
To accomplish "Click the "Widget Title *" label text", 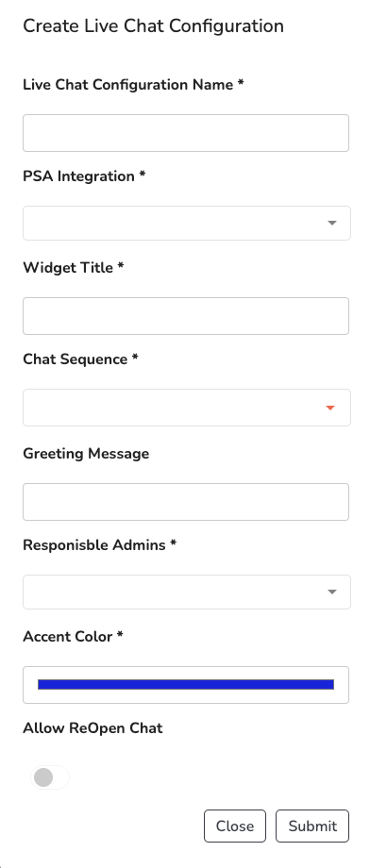I will [73, 268].
